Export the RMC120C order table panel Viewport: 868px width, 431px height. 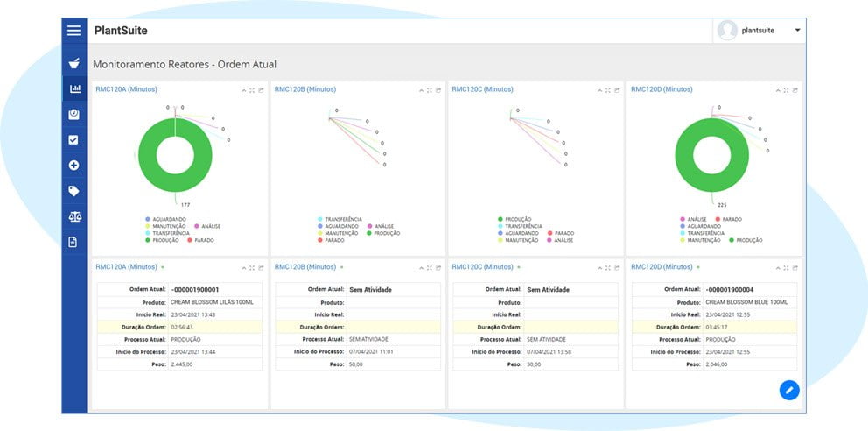[x=616, y=267]
